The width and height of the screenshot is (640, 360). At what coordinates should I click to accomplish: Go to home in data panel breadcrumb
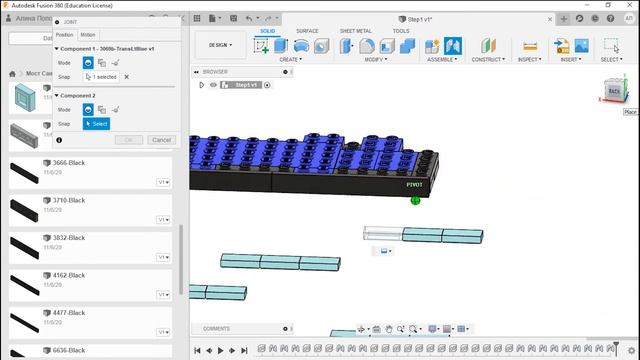tap(12, 73)
